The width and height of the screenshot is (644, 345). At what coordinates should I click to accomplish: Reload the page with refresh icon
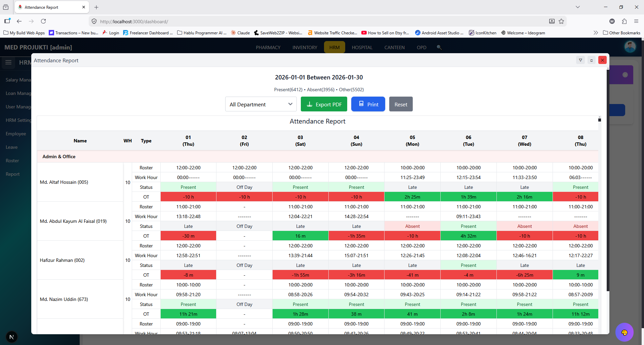coord(43,21)
